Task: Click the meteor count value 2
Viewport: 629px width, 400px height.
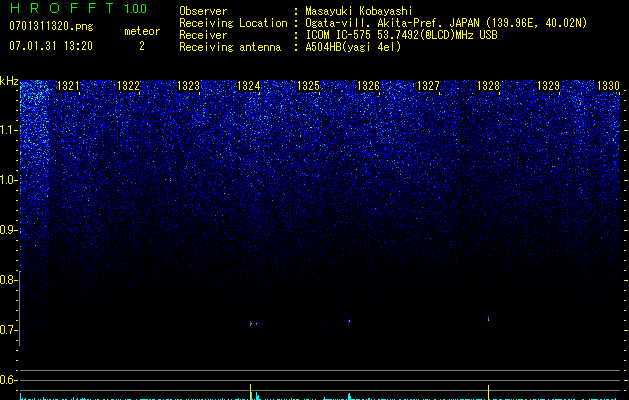Action: coord(142,46)
